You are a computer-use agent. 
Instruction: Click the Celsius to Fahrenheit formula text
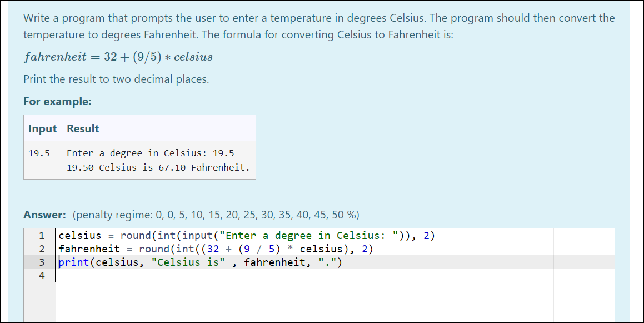tap(117, 56)
